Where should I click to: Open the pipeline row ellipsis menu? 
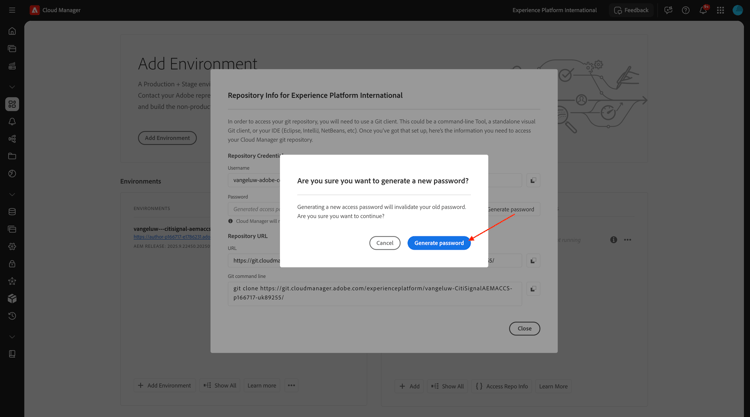[628, 240]
